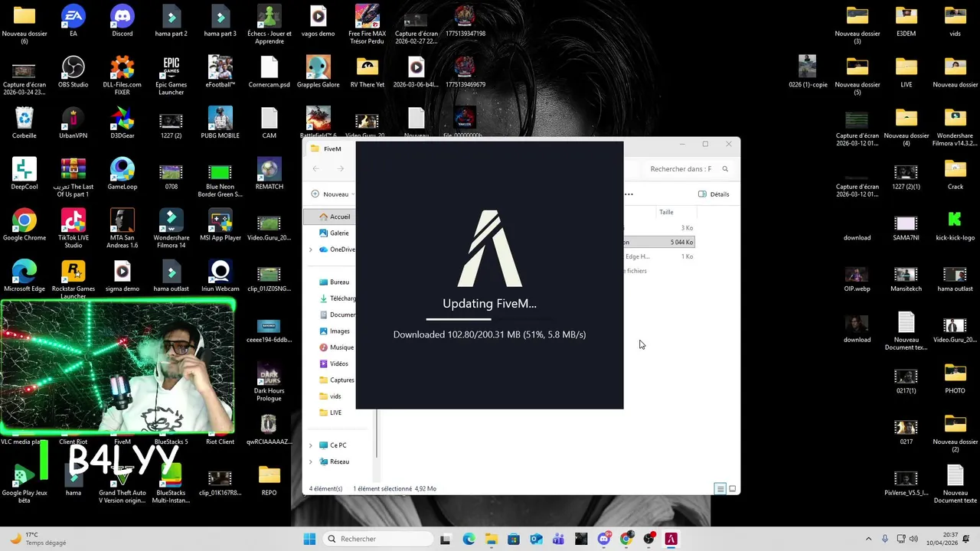Launch MTA San Andreas 1.6 shortcut
Screen dimensions: 980x551
(x=122, y=229)
